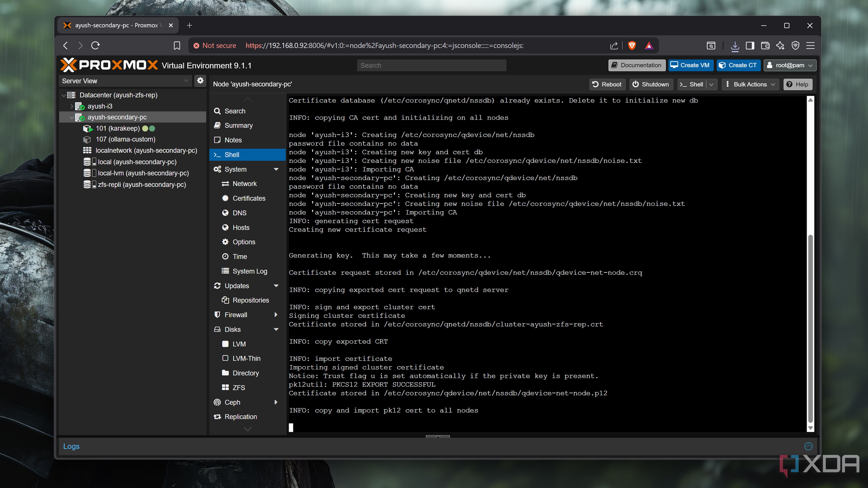Collapse the ayush-secondary-pc node tree
Image resolution: width=868 pixels, height=488 pixels.
tap(71, 117)
